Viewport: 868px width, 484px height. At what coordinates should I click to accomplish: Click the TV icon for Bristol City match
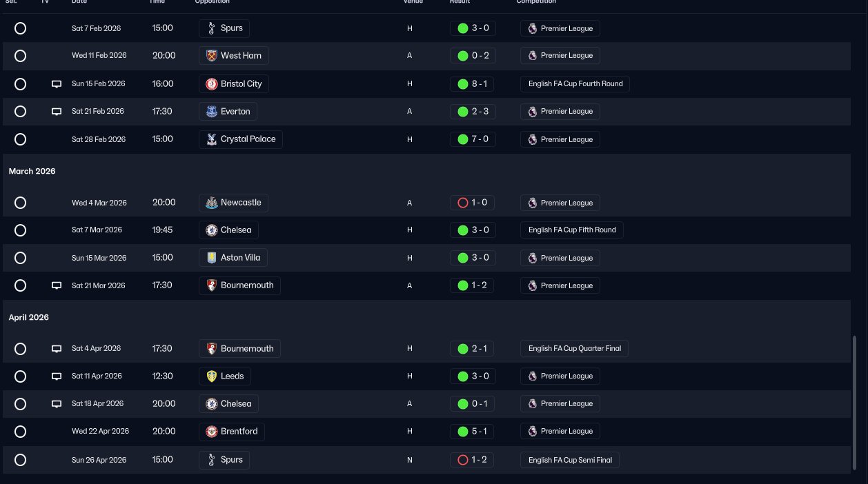(x=57, y=84)
